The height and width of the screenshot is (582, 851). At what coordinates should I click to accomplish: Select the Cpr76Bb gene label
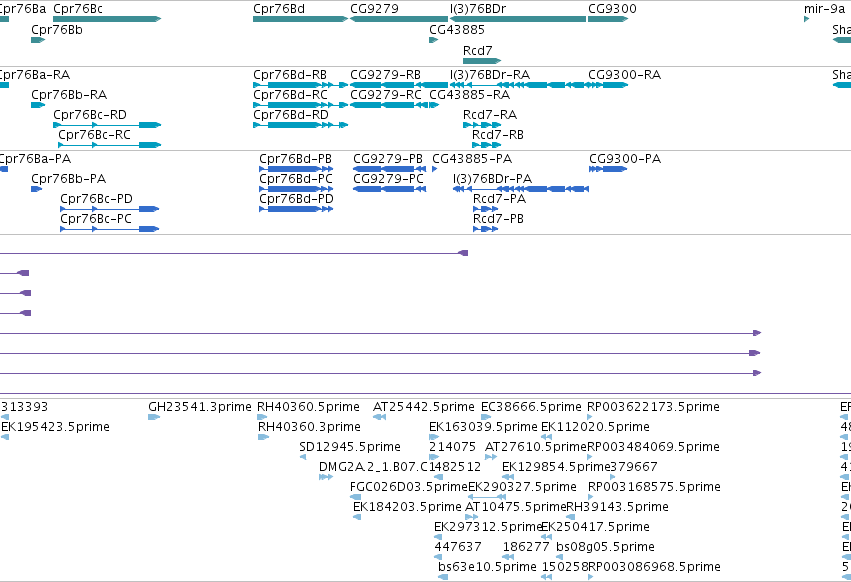point(57,30)
